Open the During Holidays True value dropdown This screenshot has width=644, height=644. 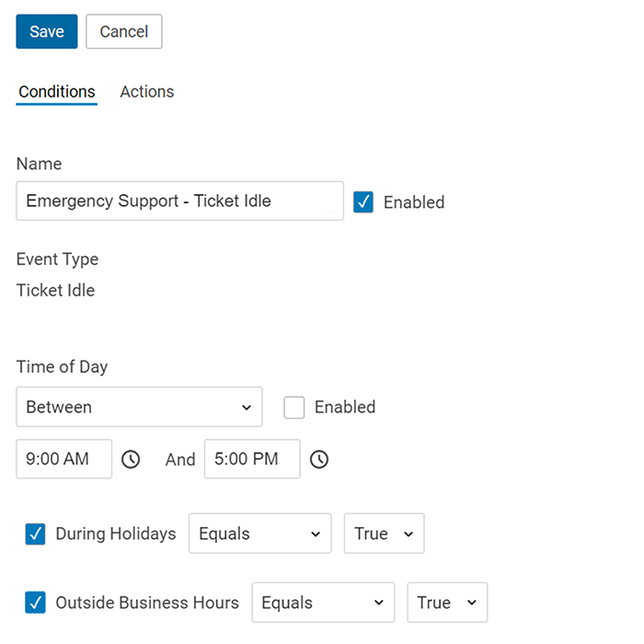pyautogui.click(x=384, y=533)
